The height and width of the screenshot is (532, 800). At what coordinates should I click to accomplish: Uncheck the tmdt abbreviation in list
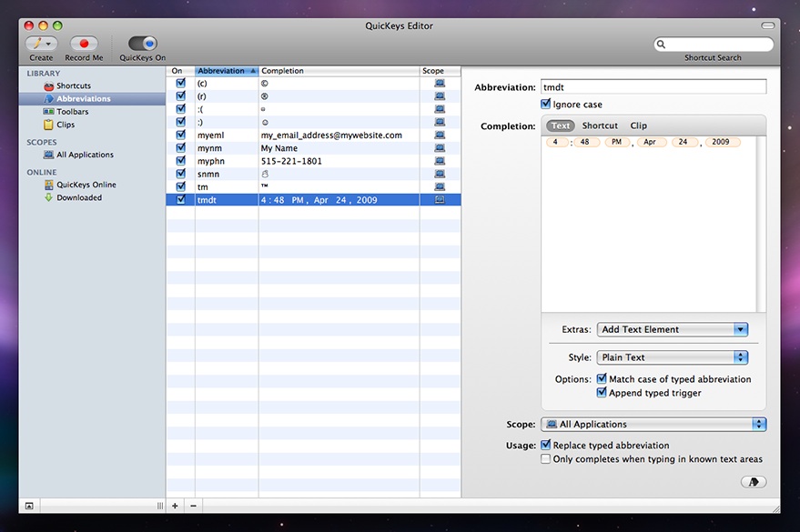click(x=180, y=200)
